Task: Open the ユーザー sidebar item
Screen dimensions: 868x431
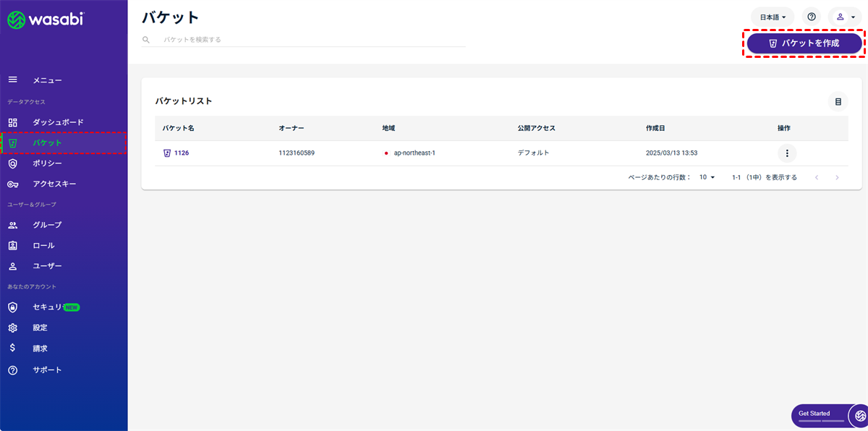Action: tap(64, 266)
